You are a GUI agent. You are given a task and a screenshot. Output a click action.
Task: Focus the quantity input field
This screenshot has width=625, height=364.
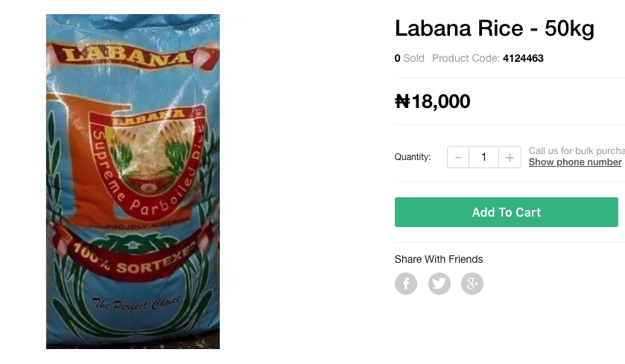483,157
